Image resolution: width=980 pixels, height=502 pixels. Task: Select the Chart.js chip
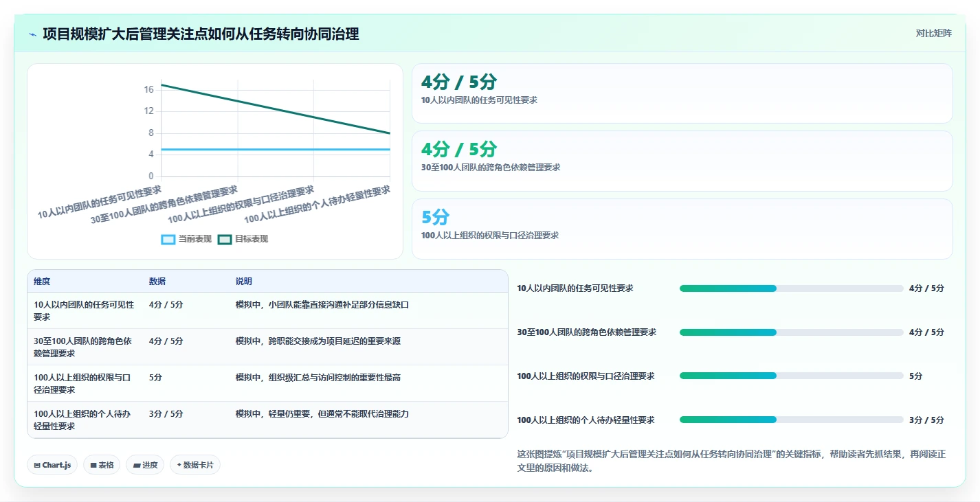[x=52, y=465]
